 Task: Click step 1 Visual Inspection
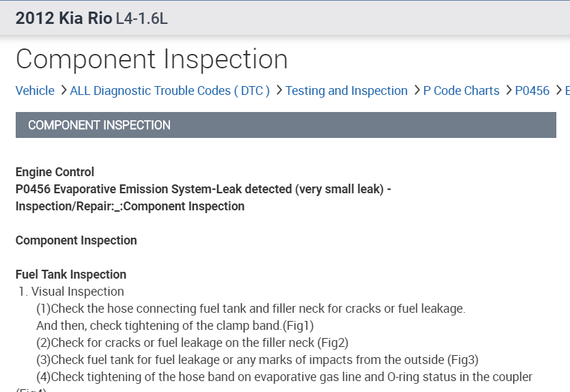72,292
